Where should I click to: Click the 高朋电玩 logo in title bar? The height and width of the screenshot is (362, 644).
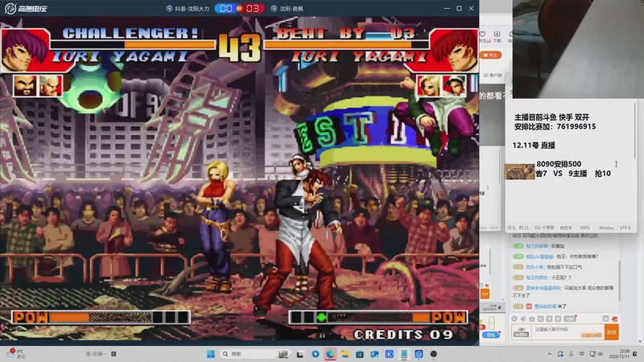(26, 8)
